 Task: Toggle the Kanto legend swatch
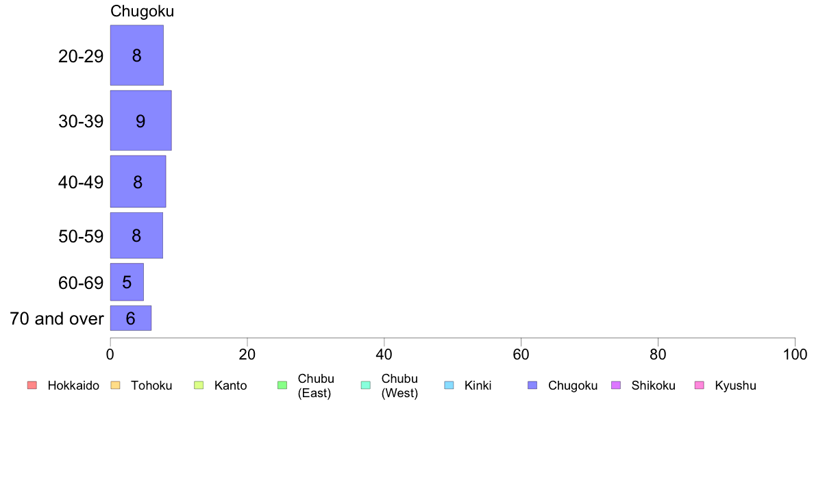199,385
